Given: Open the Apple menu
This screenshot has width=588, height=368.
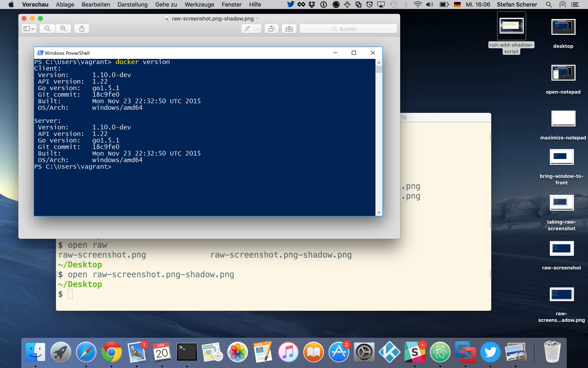Looking at the screenshot, I should (11, 4).
